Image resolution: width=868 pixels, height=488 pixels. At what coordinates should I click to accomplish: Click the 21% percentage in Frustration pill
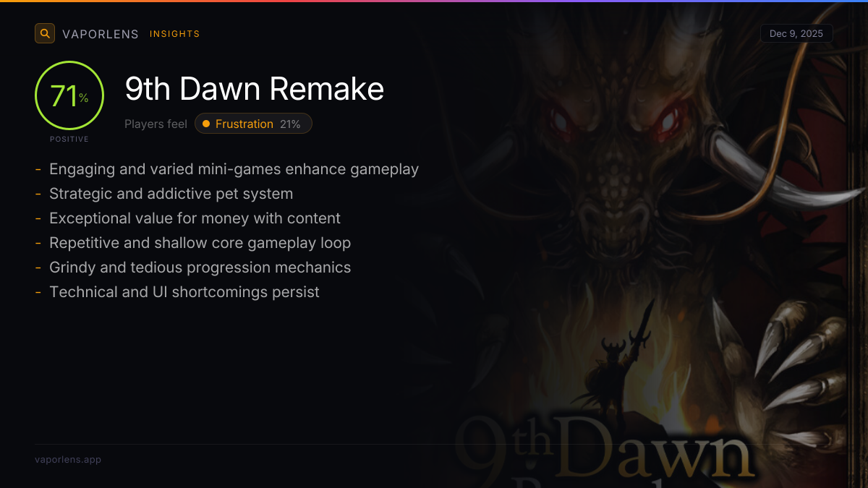290,124
